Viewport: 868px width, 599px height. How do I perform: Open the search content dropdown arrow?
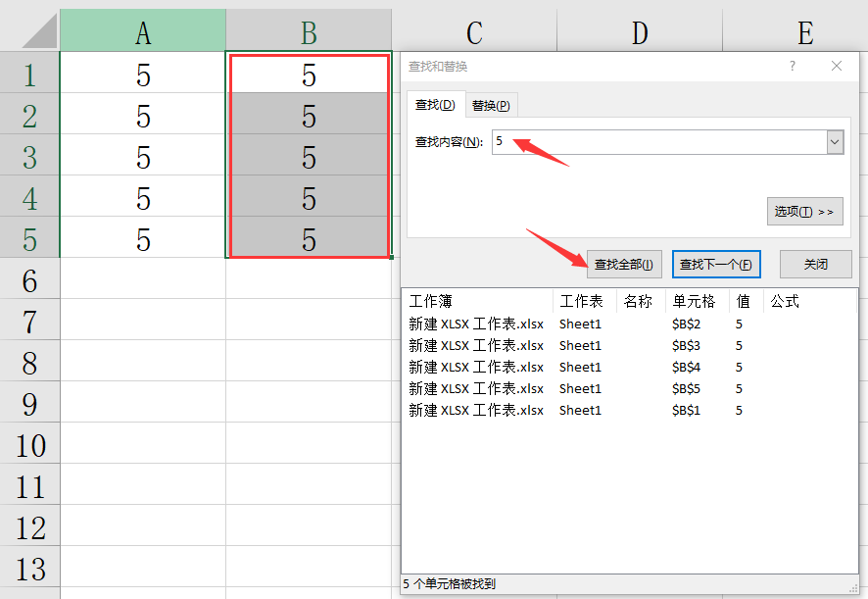(835, 142)
